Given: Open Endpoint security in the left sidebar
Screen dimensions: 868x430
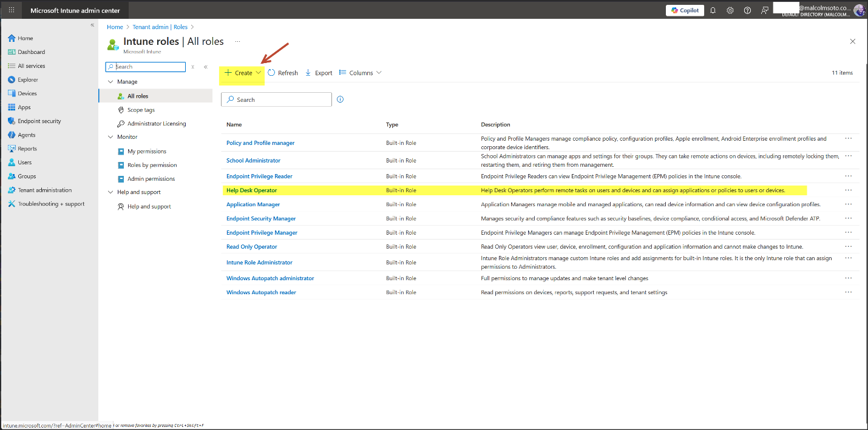Looking at the screenshot, I should (x=39, y=121).
